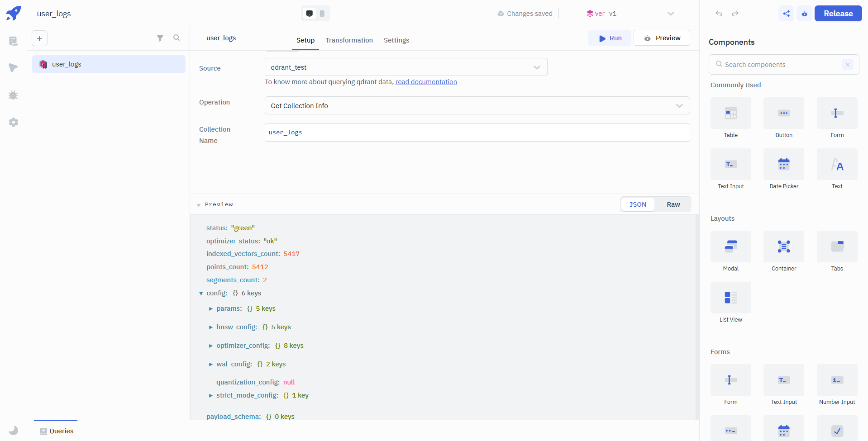This screenshot has height=441, width=868.
Task: Click the preview panel vertical scrollbar
Action: point(697,317)
